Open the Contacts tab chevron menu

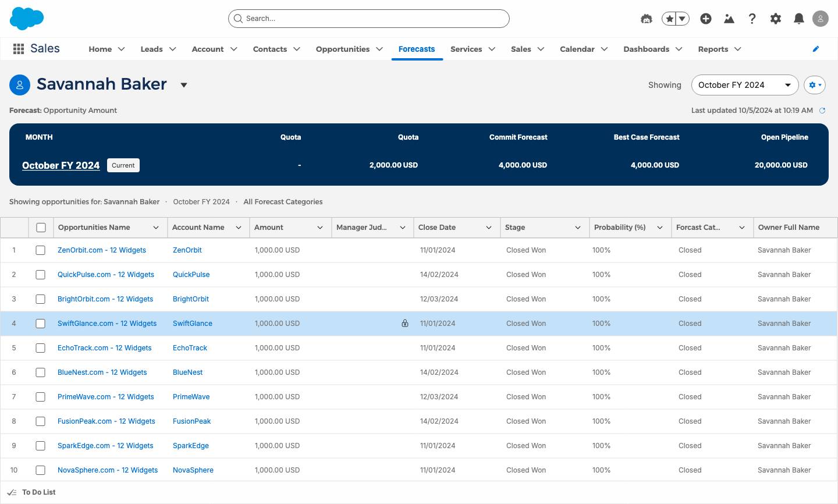[x=297, y=49]
